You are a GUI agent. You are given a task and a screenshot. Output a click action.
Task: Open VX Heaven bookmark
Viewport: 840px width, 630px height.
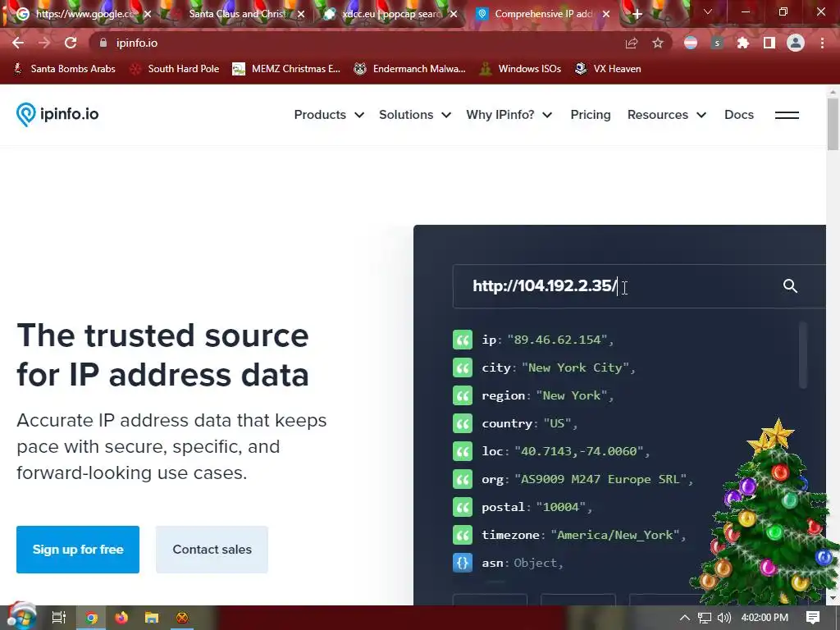[608, 69]
